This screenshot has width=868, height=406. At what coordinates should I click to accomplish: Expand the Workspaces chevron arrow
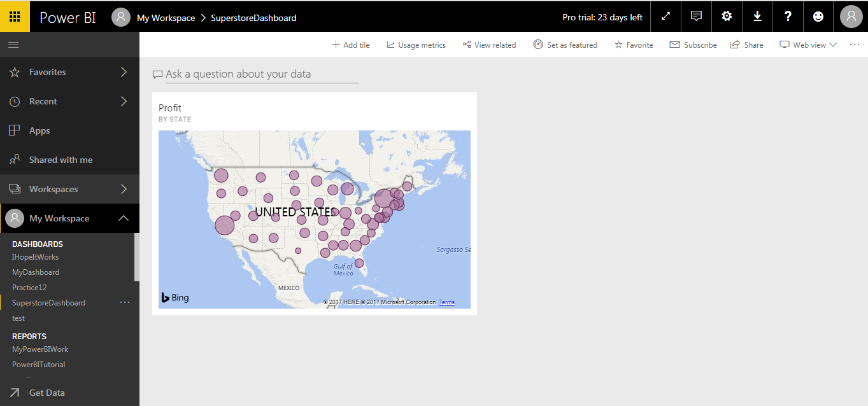tap(124, 189)
